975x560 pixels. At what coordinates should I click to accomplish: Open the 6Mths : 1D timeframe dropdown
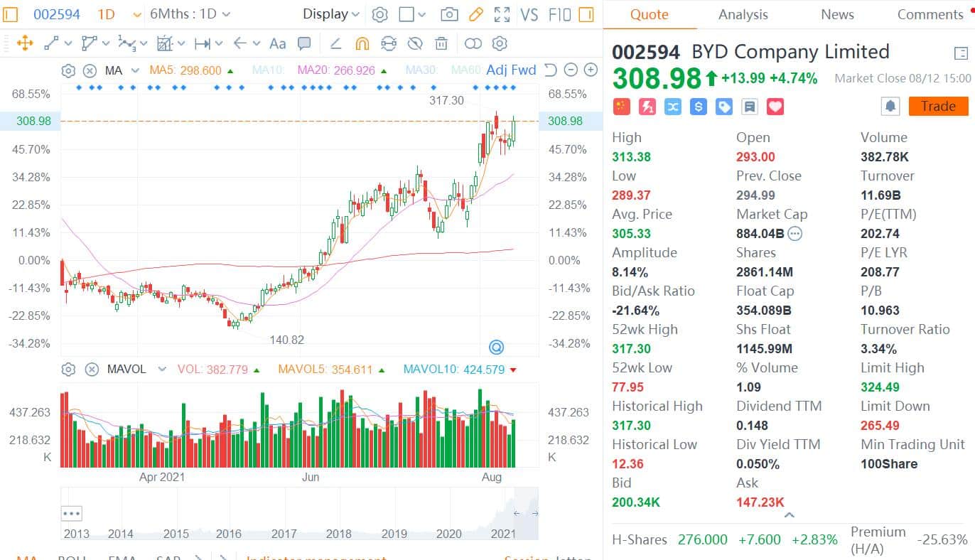[x=188, y=14]
